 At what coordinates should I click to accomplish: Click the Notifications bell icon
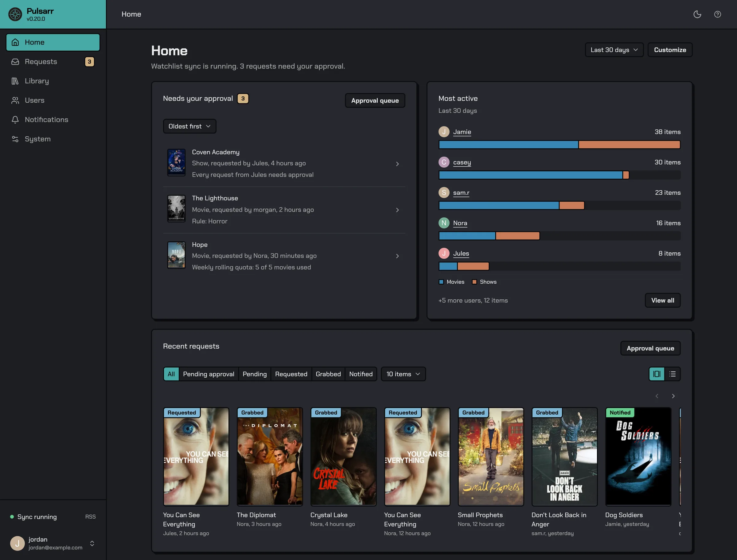[x=15, y=120]
